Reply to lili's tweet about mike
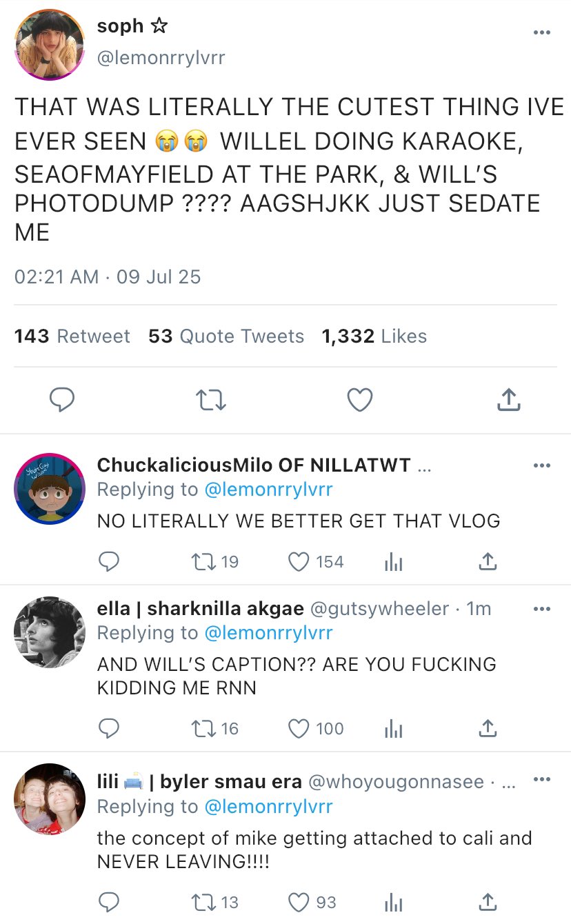571x924 pixels. tap(108, 902)
